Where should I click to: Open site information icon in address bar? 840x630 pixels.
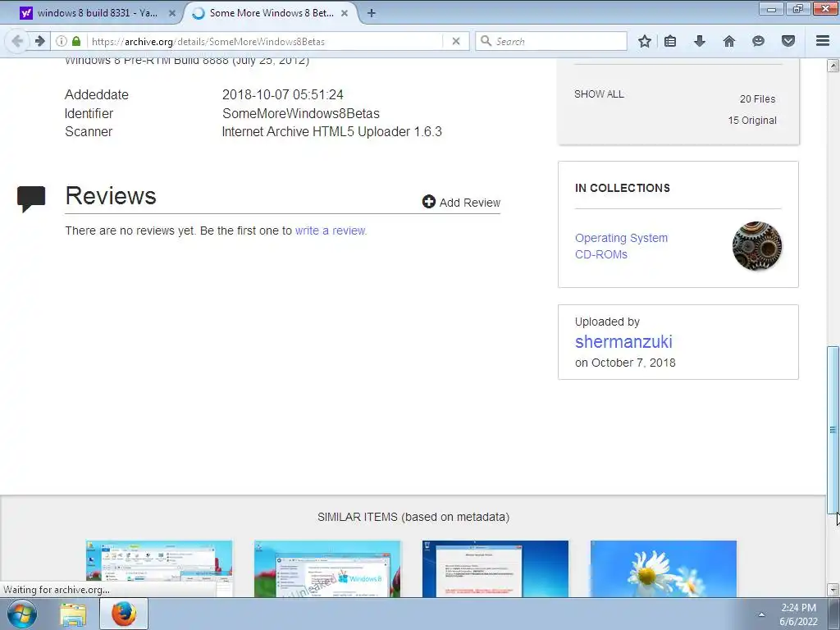pyautogui.click(x=62, y=41)
